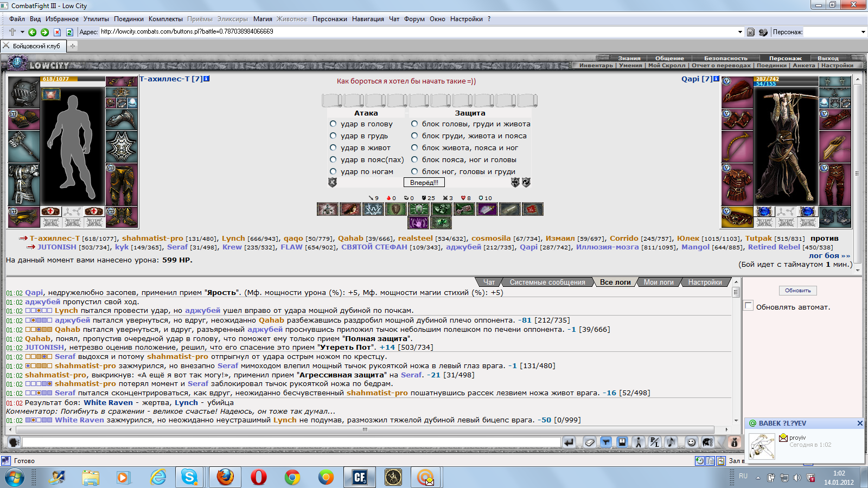Switch to the 'Мои логи' tab

click(x=659, y=282)
